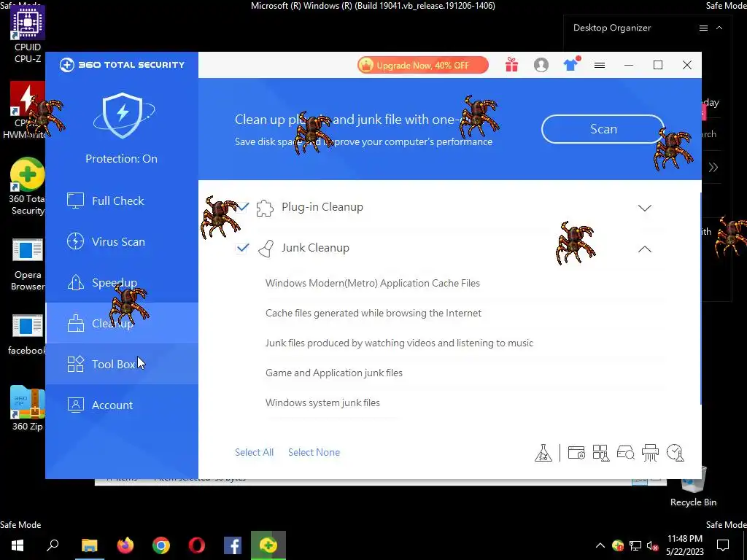Open File Explorer from the taskbar

tap(90, 545)
